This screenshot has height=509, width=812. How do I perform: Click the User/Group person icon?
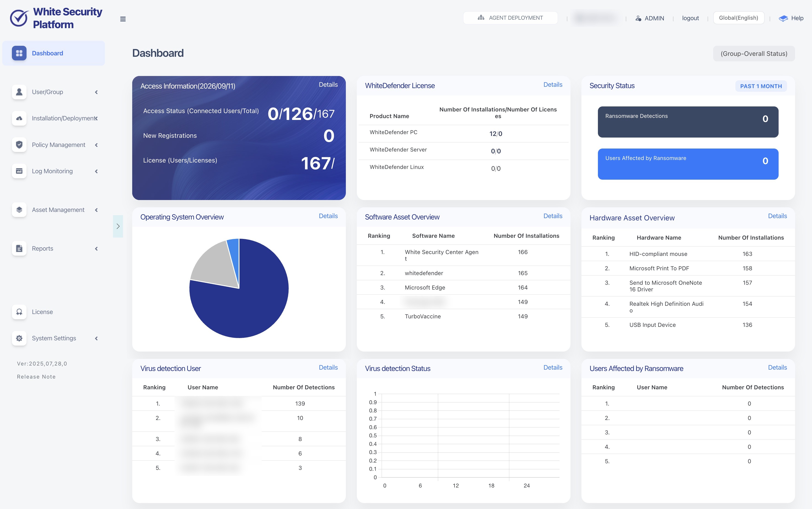(19, 92)
